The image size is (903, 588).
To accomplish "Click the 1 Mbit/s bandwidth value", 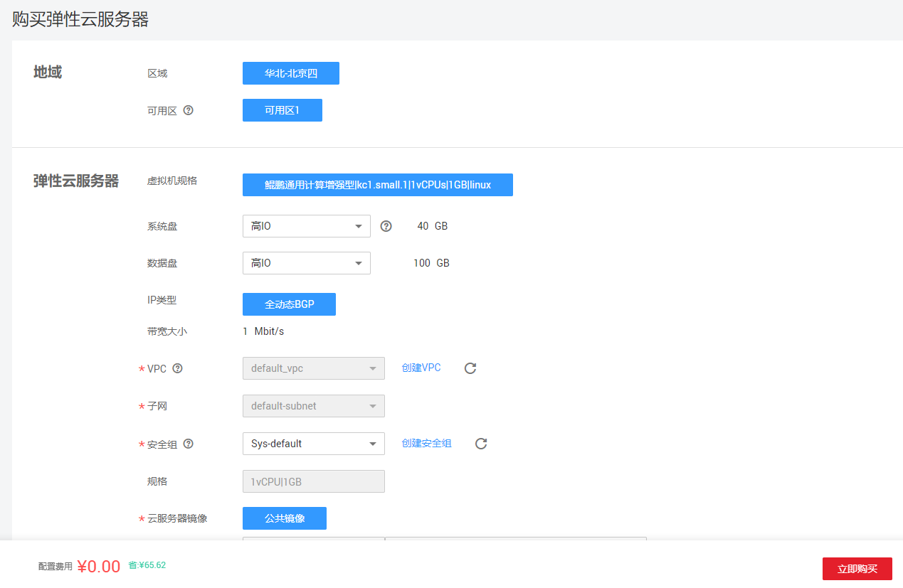I will pos(263,331).
